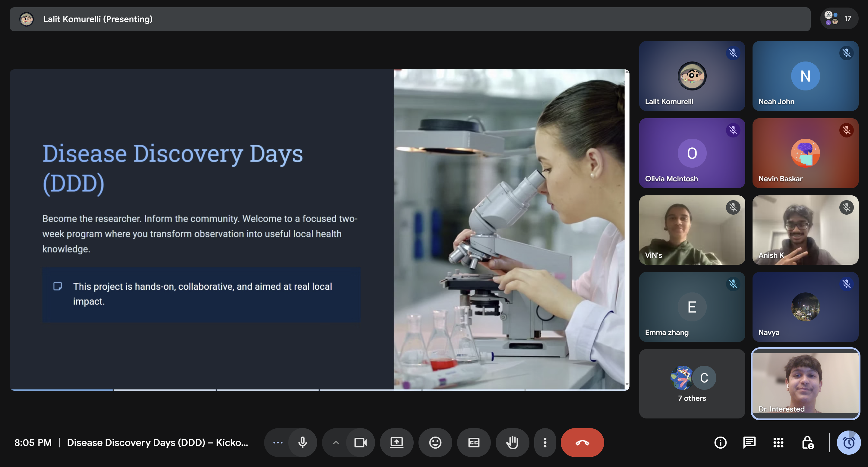Open the emoji reactions picker
Screen dimensions: 868x467
point(435,443)
